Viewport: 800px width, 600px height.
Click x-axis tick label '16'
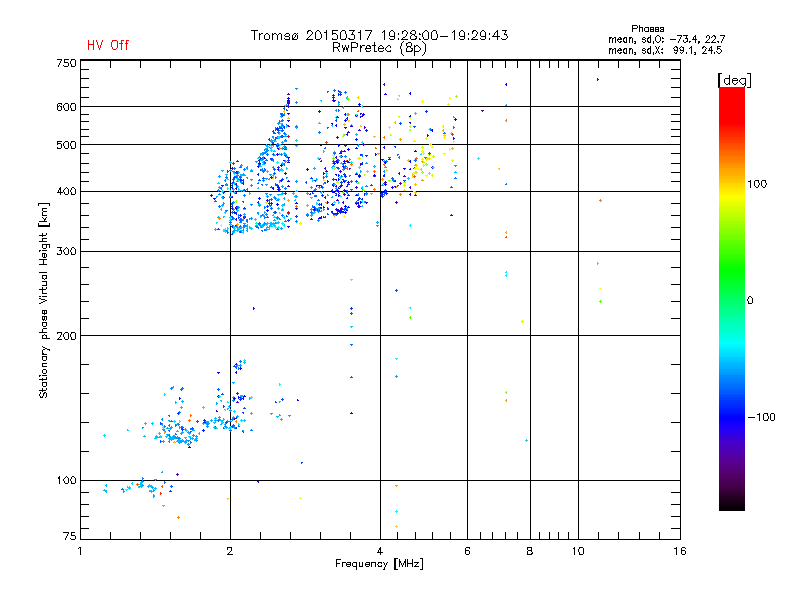680,551
